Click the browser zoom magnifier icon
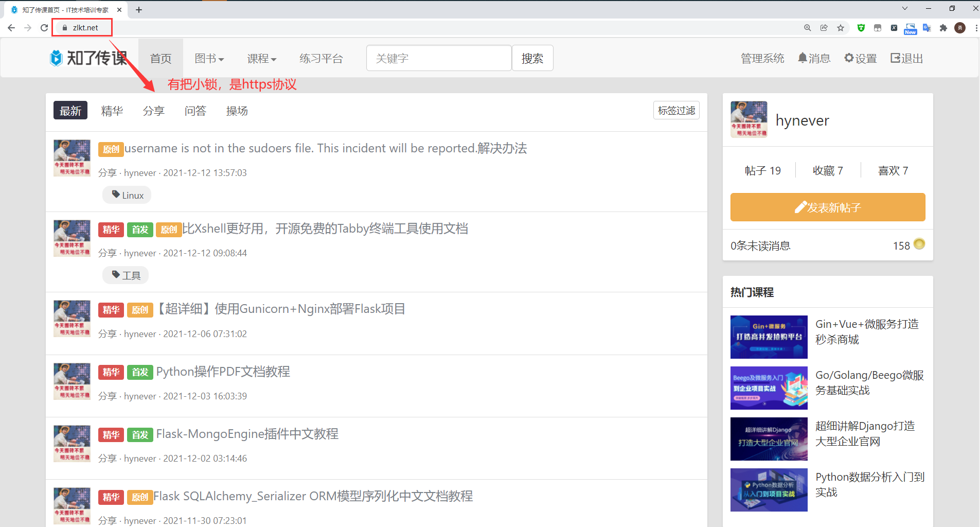This screenshot has width=980, height=527. click(808, 28)
